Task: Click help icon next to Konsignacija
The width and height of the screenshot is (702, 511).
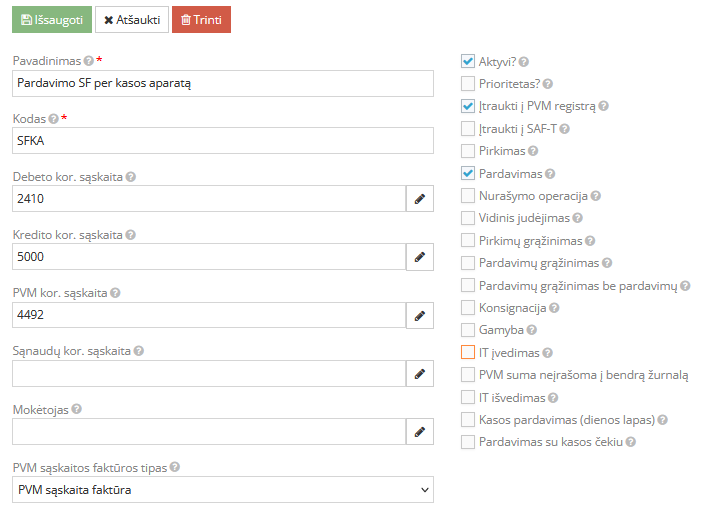Action: [x=554, y=308]
